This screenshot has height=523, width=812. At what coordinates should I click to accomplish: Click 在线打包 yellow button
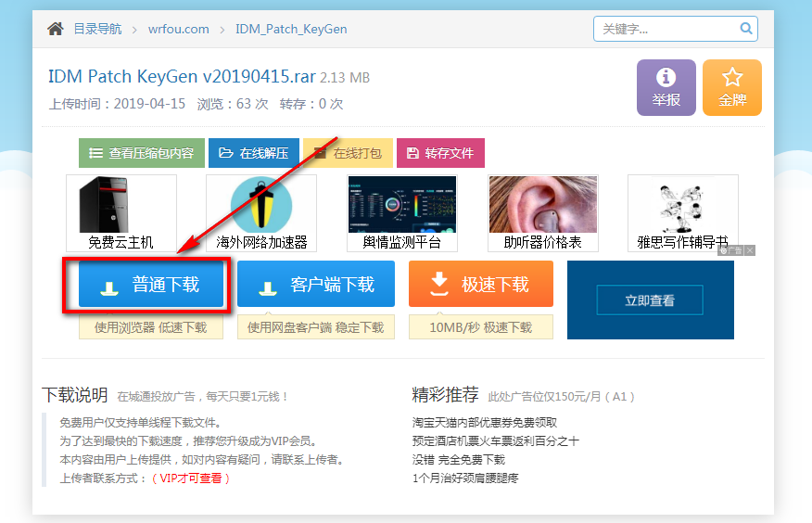tap(348, 153)
